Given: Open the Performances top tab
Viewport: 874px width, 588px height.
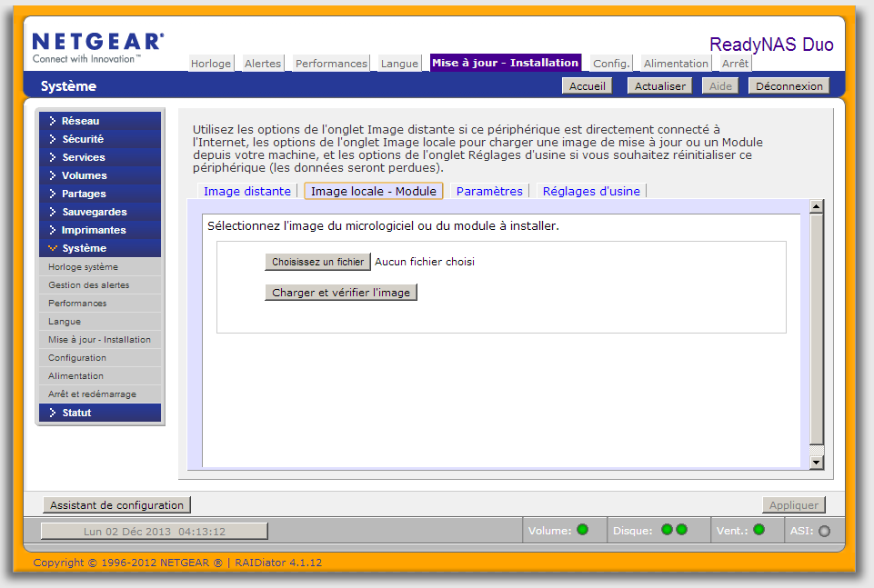Looking at the screenshot, I should pos(331,64).
